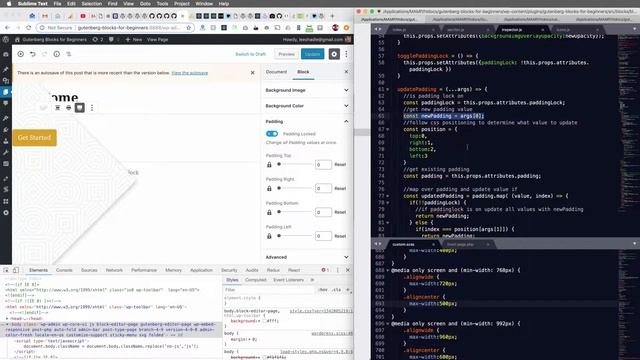640x360 pixels.
Task: Open Computed tab in DevTools styles pane
Action: click(256, 280)
